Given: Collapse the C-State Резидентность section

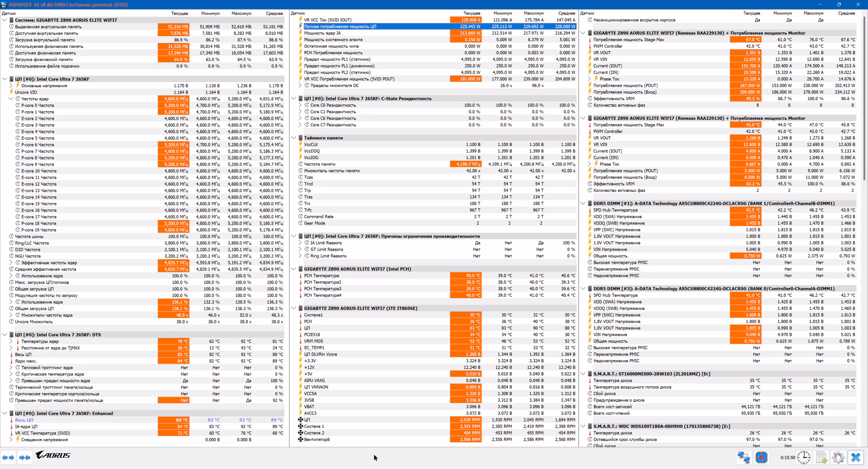Looking at the screenshot, I should pos(294,98).
